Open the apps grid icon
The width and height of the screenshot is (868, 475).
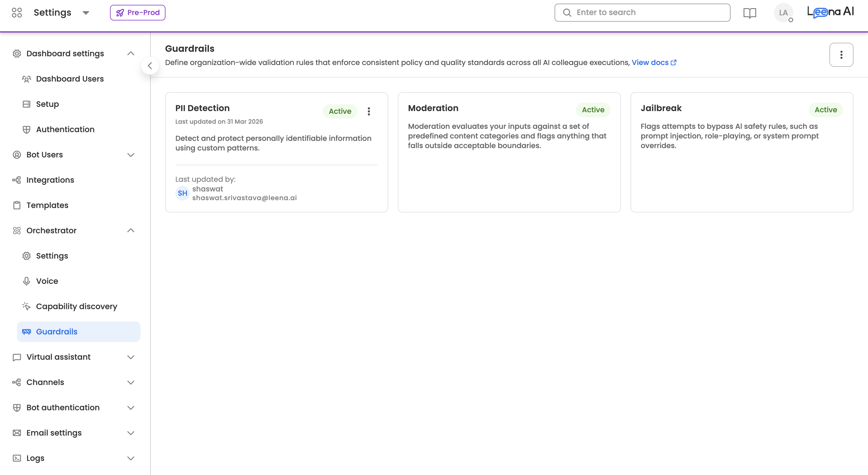(x=17, y=12)
